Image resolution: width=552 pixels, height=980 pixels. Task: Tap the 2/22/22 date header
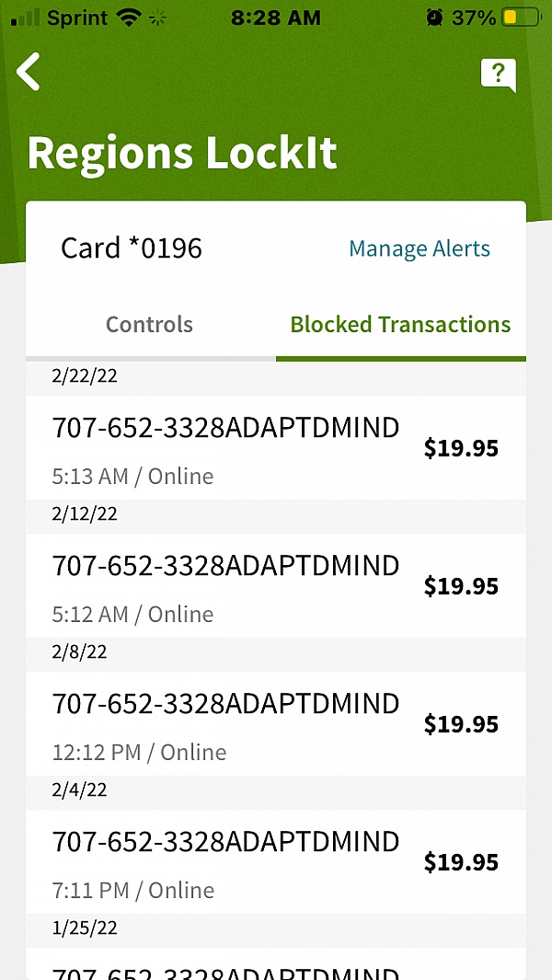point(85,376)
